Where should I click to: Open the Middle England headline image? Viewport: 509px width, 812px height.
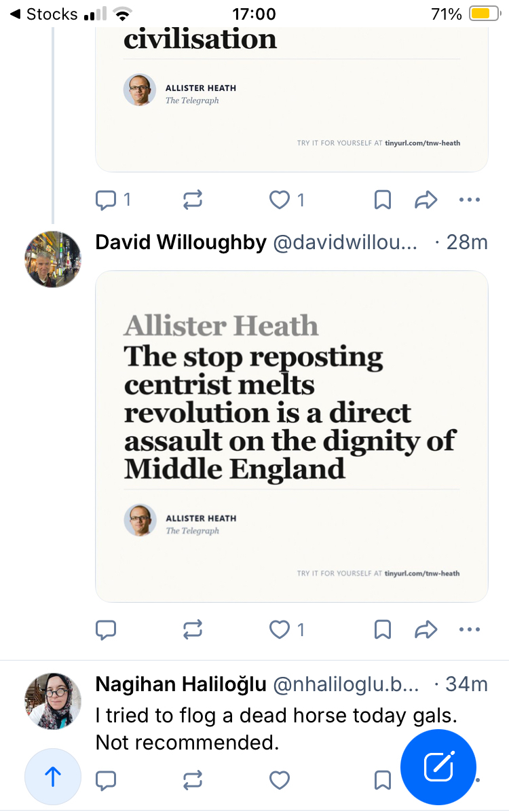coord(292,436)
